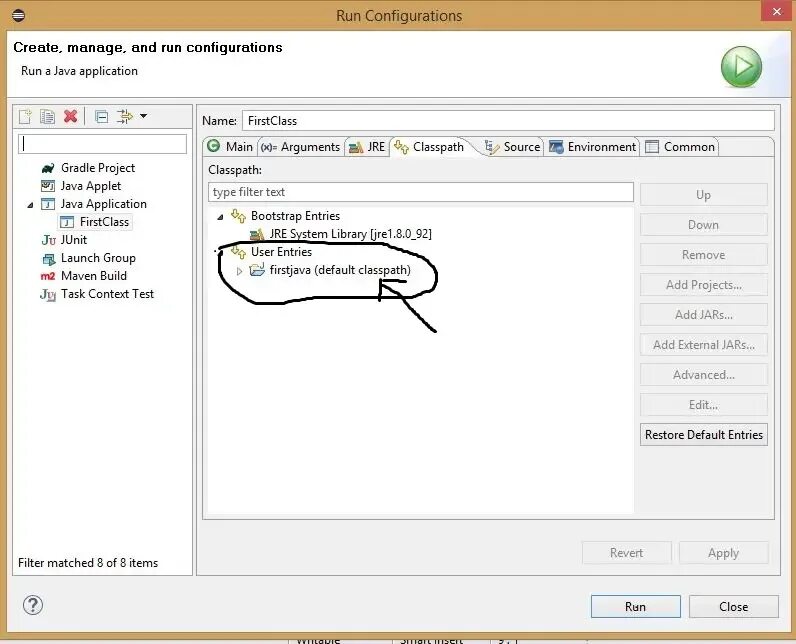
Task: Click the JRE System Library books icon
Action: point(257,234)
